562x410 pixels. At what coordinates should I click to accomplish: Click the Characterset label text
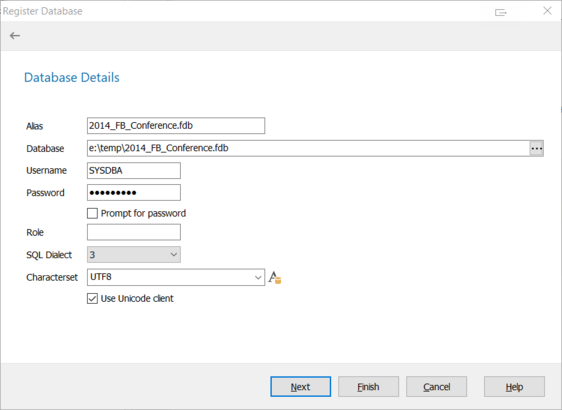[52, 277]
